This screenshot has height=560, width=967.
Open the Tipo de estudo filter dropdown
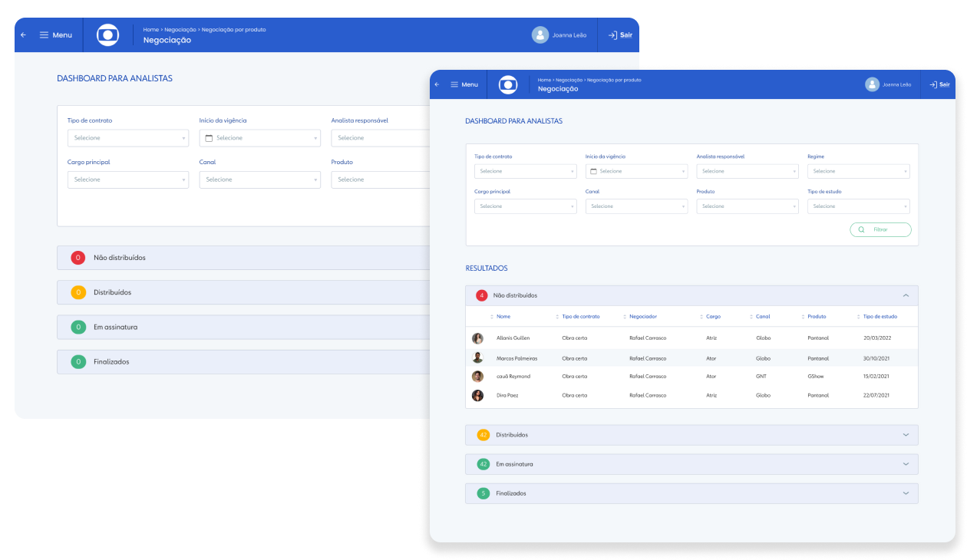click(858, 206)
